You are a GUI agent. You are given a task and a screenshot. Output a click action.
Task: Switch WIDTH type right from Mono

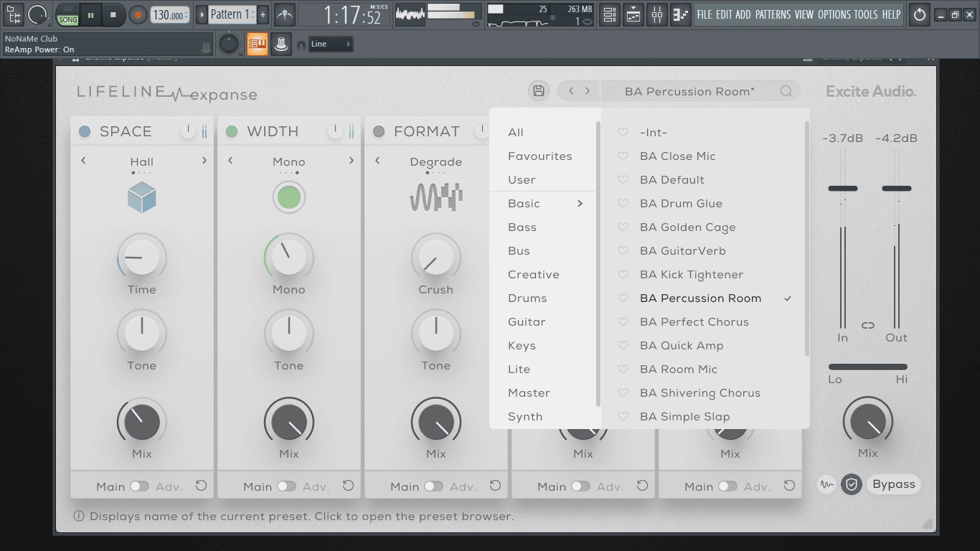[352, 161]
